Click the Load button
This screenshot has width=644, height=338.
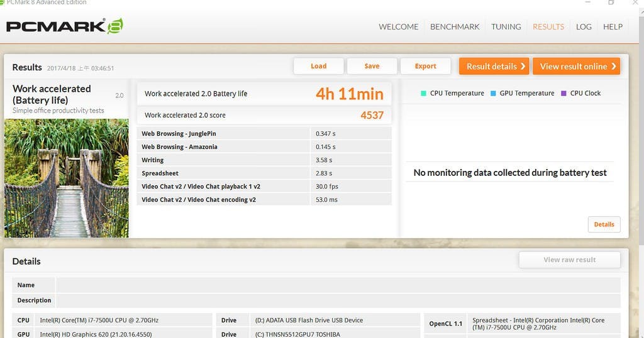[319, 66]
